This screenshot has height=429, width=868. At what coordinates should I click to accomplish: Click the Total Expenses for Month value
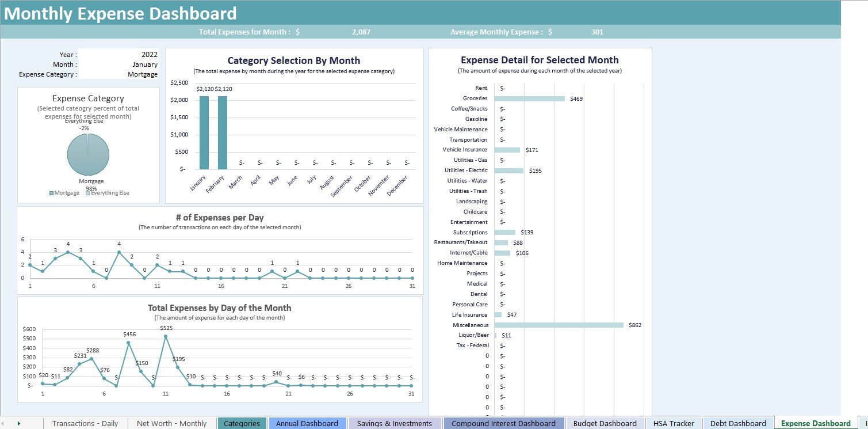coord(361,32)
